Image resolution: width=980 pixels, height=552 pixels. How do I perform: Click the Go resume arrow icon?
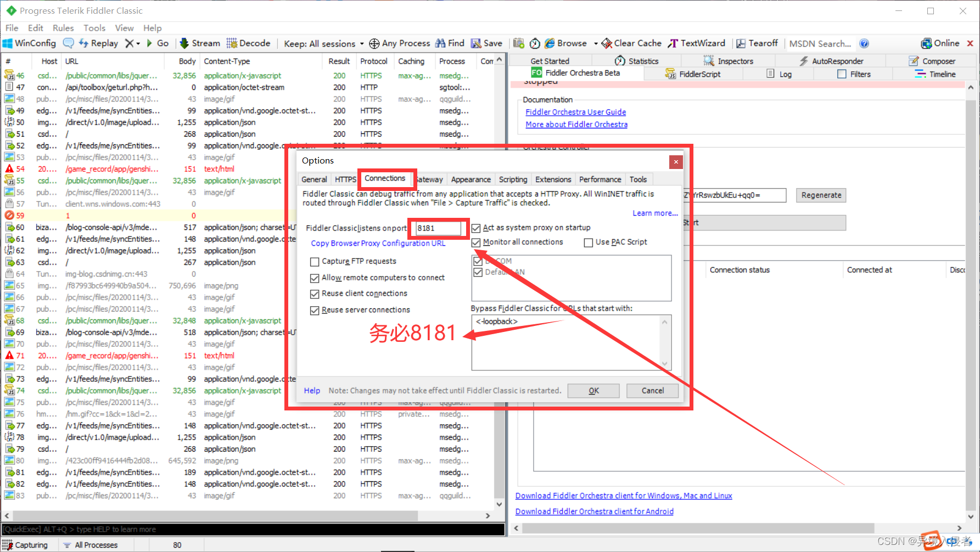pyautogui.click(x=149, y=43)
